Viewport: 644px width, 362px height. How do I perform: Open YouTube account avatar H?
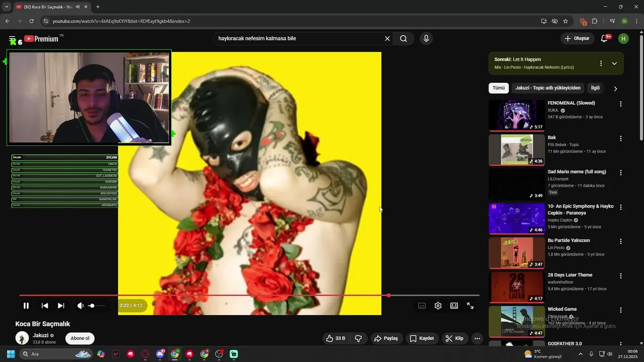623,39
